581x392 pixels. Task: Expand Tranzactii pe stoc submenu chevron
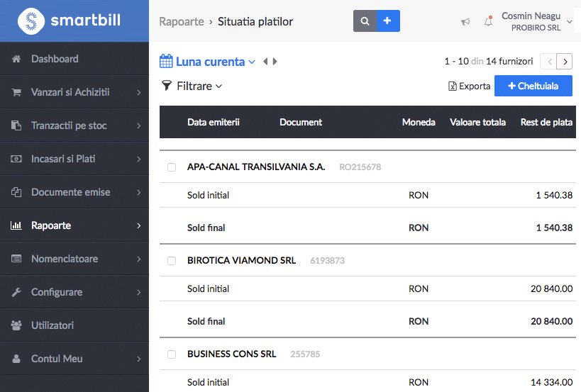tap(139, 125)
